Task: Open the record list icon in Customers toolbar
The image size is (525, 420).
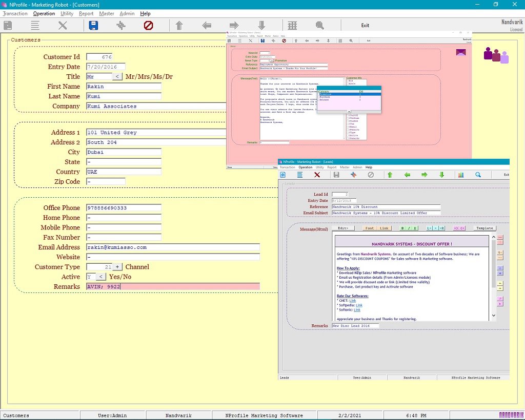Action: (x=35, y=26)
